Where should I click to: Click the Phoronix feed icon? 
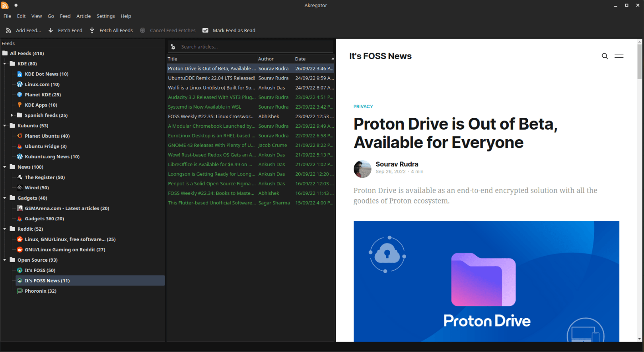(19, 291)
